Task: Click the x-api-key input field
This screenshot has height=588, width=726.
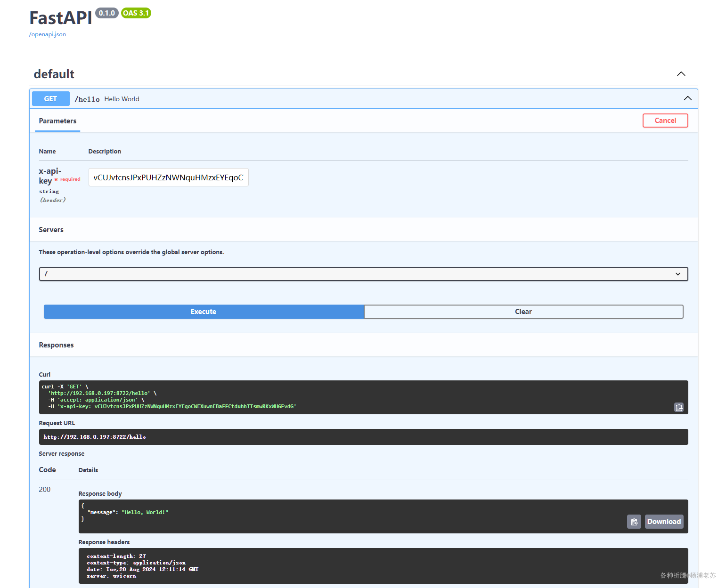Action: pyautogui.click(x=168, y=177)
